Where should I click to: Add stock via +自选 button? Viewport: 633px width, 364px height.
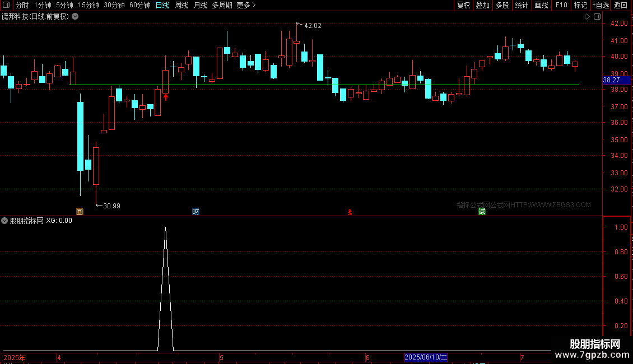(x=601, y=5)
